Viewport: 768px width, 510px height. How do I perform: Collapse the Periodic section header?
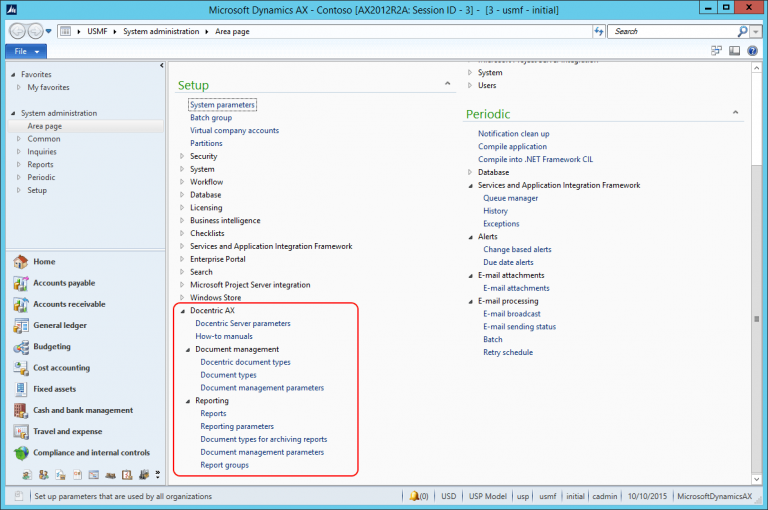pos(735,113)
